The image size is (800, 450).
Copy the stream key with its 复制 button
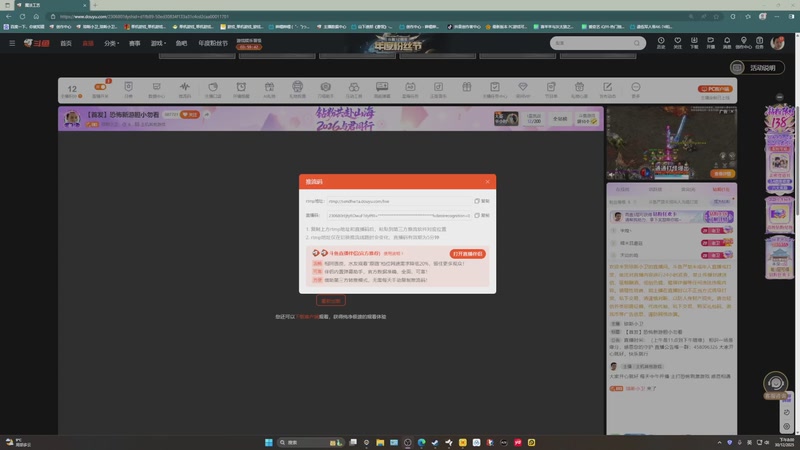pyautogui.click(x=482, y=215)
